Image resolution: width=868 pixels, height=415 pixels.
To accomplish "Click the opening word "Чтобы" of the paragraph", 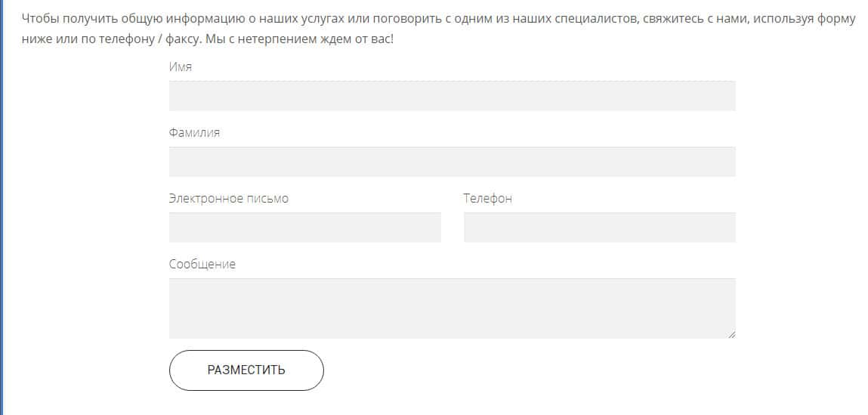I will tap(41, 19).
